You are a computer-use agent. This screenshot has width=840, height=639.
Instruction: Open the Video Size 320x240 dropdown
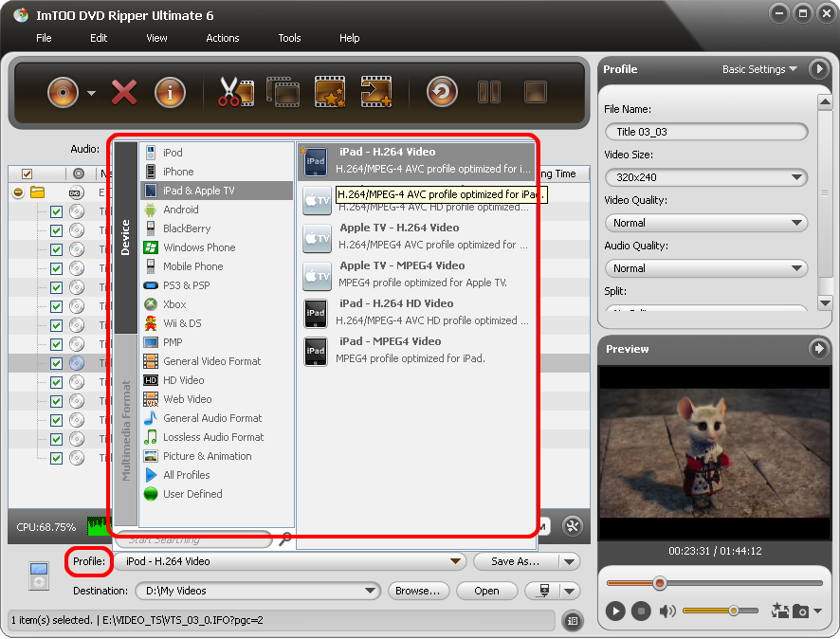coord(706,177)
